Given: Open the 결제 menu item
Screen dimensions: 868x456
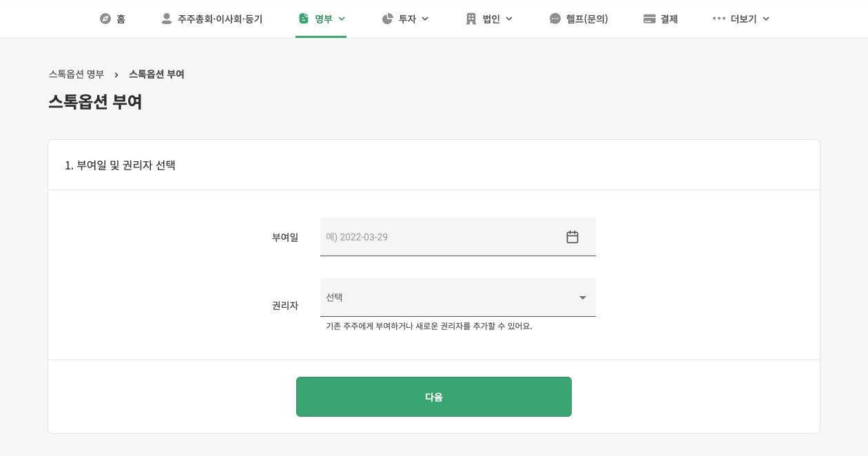Looking at the screenshot, I should (x=660, y=19).
